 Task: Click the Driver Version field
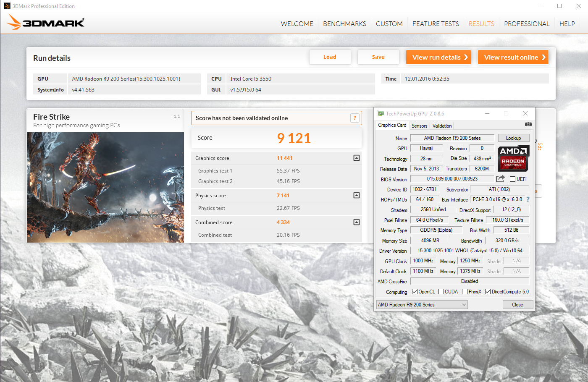(x=470, y=251)
